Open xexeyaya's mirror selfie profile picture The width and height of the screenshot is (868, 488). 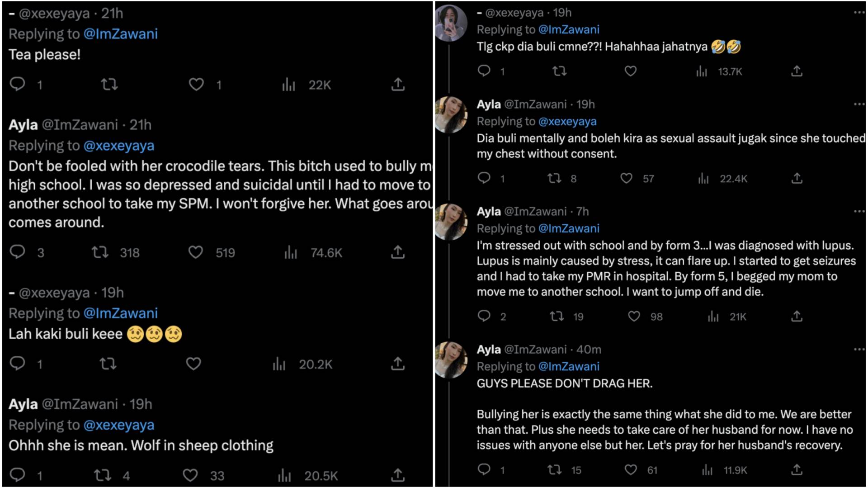pyautogui.click(x=451, y=23)
